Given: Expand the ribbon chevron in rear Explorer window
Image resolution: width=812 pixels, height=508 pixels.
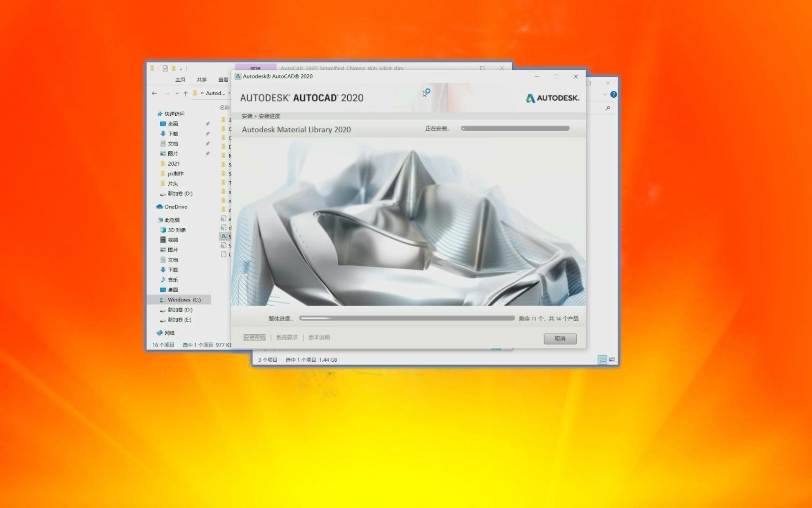Looking at the screenshot, I should point(605,95).
